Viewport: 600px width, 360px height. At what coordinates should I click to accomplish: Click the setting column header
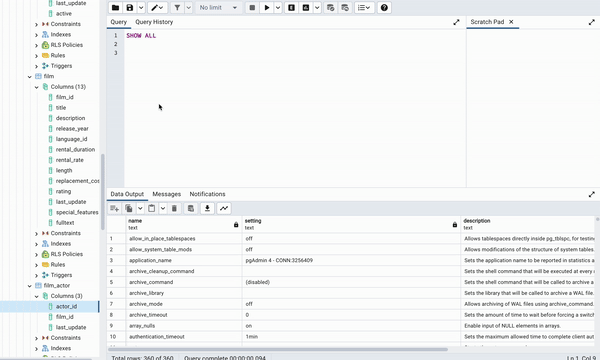click(x=351, y=224)
